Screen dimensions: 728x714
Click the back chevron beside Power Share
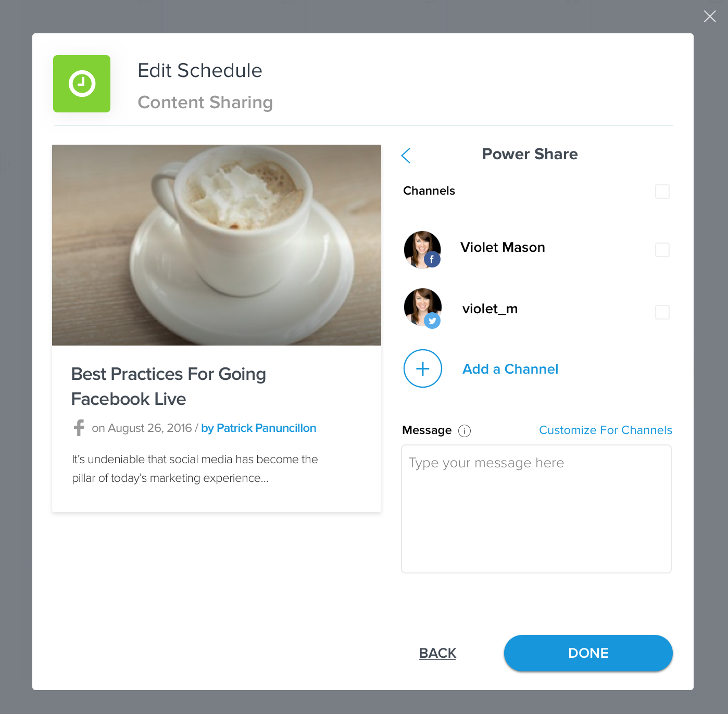[x=407, y=155]
